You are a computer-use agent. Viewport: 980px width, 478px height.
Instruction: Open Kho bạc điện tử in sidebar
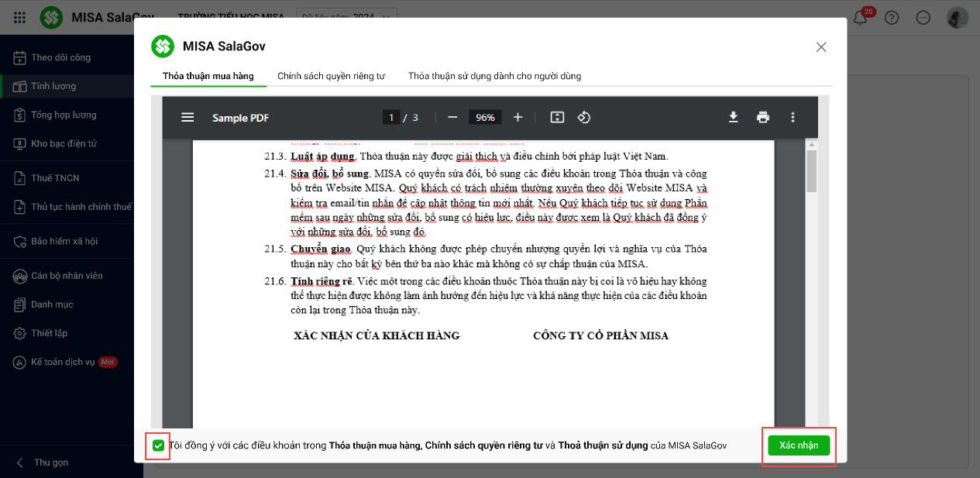pyautogui.click(x=67, y=143)
